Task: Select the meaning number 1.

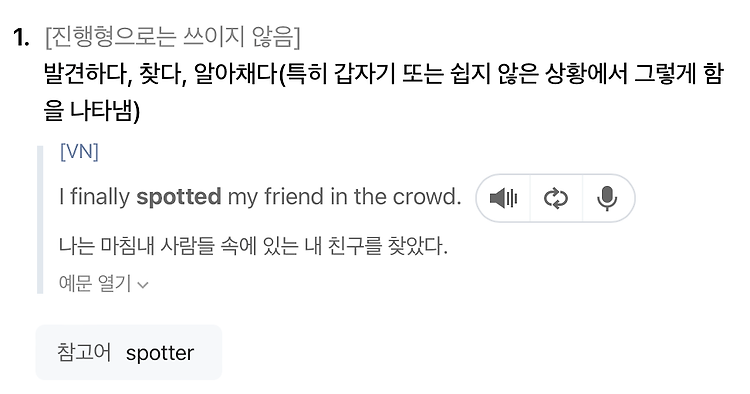Action: click(21, 37)
